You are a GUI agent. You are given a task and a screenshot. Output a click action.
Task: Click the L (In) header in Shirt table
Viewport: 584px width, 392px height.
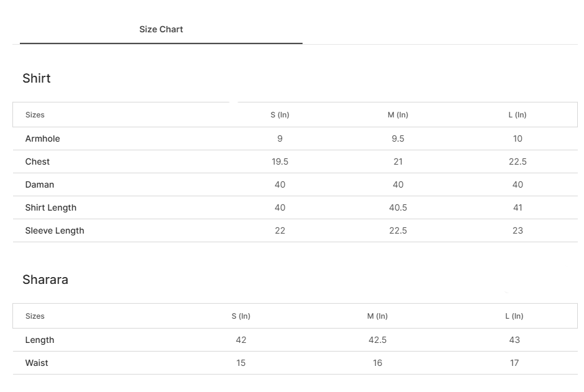[x=518, y=115]
